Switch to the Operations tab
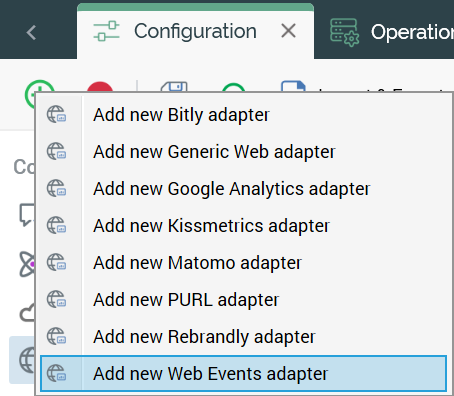This screenshot has height=396, width=454. click(x=392, y=32)
